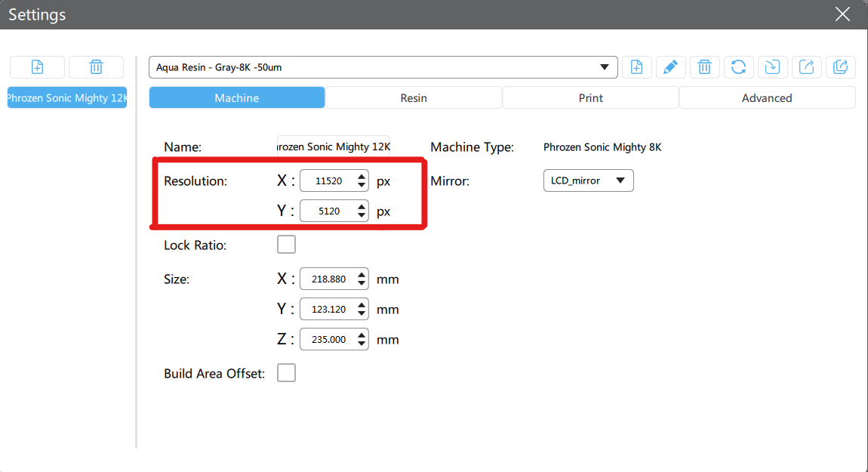The height and width of the screenshot is (472, 868).
Task: Add a new resin profile
Action: pos(636,67)
